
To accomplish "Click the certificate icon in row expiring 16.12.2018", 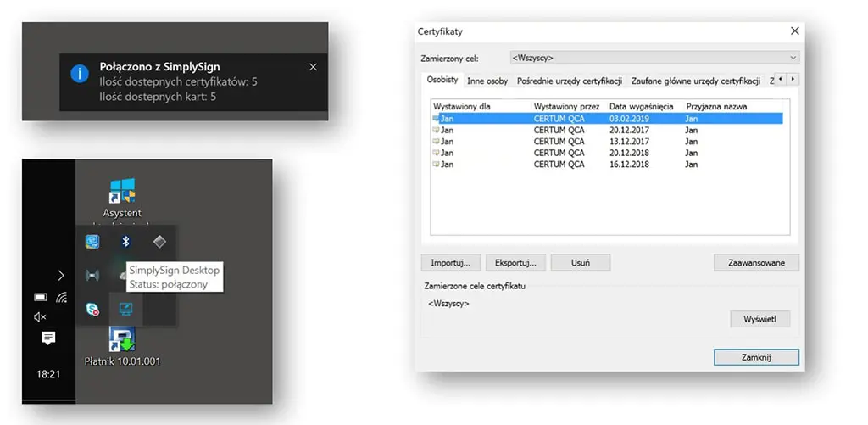I will coord(437,164).
